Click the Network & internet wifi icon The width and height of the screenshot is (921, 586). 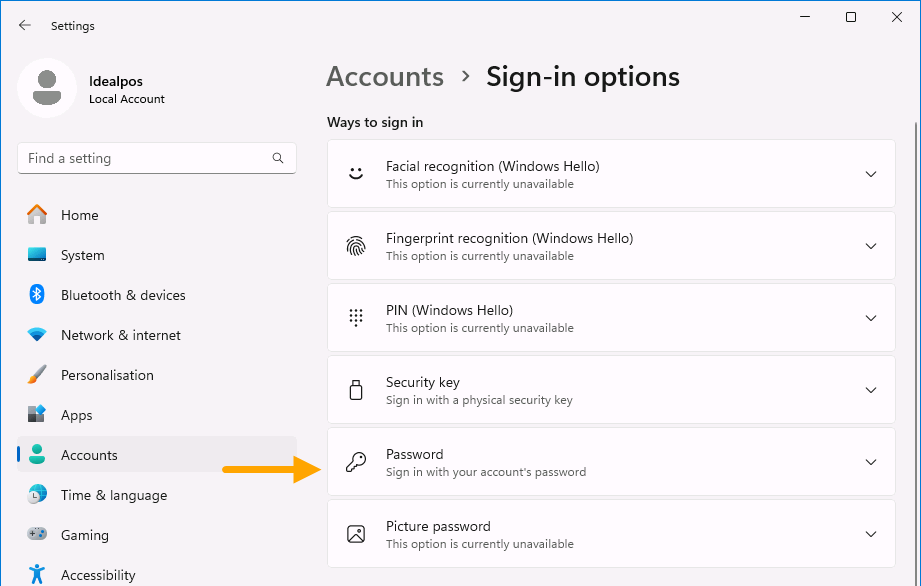37,335
